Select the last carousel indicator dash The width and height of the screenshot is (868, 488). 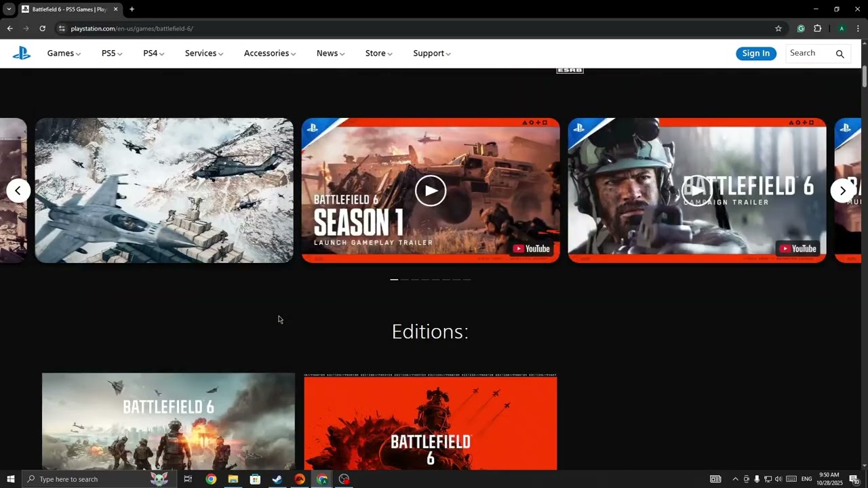pos(467,279)
